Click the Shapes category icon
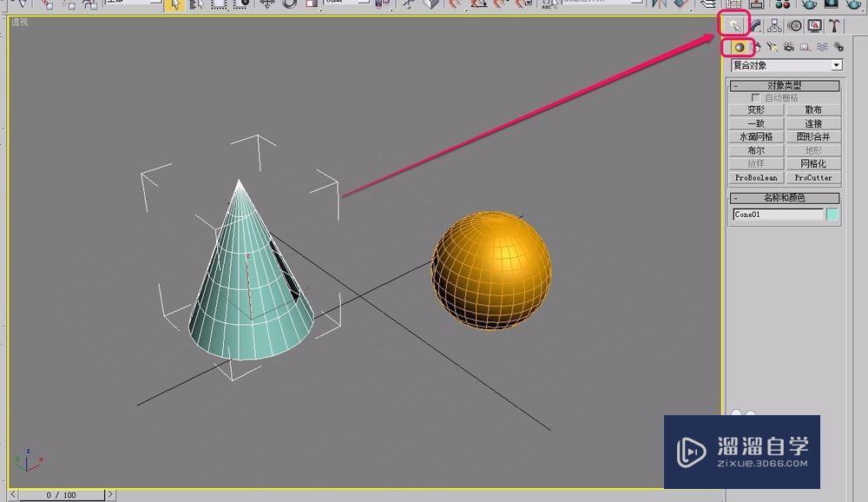Image resolution: width=868 pixels, height=502 pixels. pyautogui.click(x=758, y=47)
